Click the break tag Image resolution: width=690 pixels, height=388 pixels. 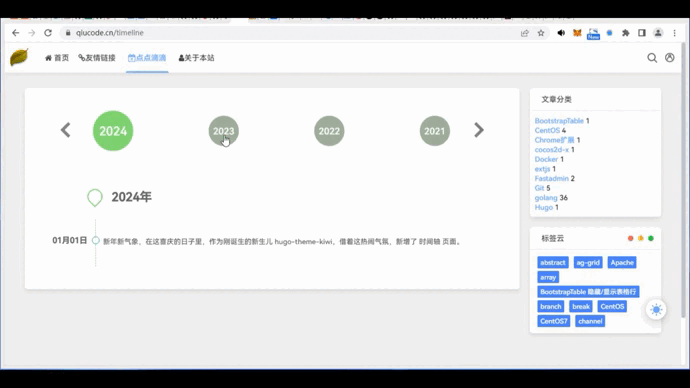click(x=581, y=307)
